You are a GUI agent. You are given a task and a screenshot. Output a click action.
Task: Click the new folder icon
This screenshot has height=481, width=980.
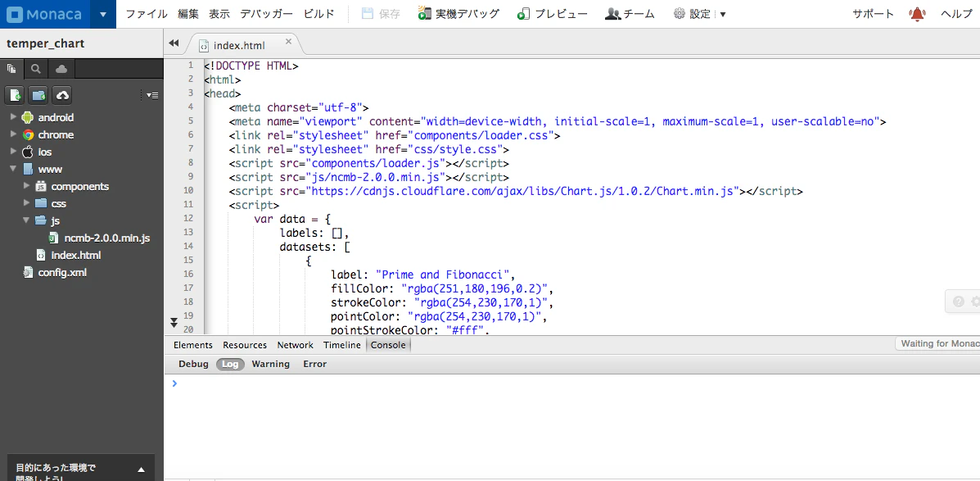[x=38, y=95]
